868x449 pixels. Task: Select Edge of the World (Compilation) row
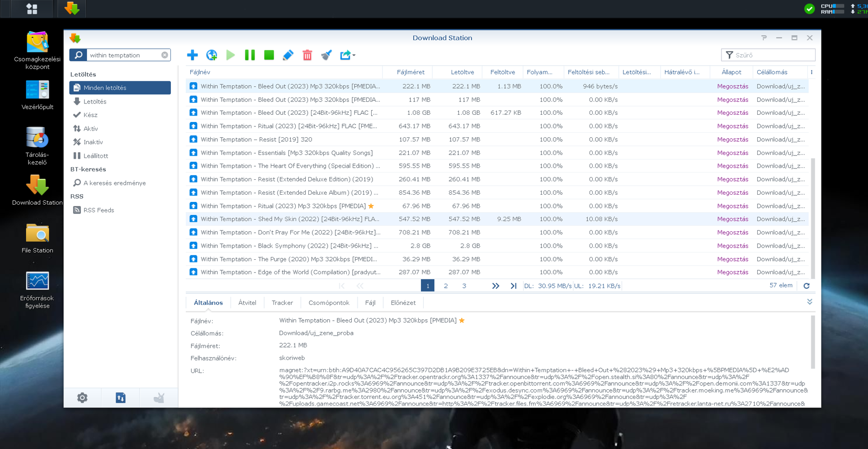[x=497, y=272]
